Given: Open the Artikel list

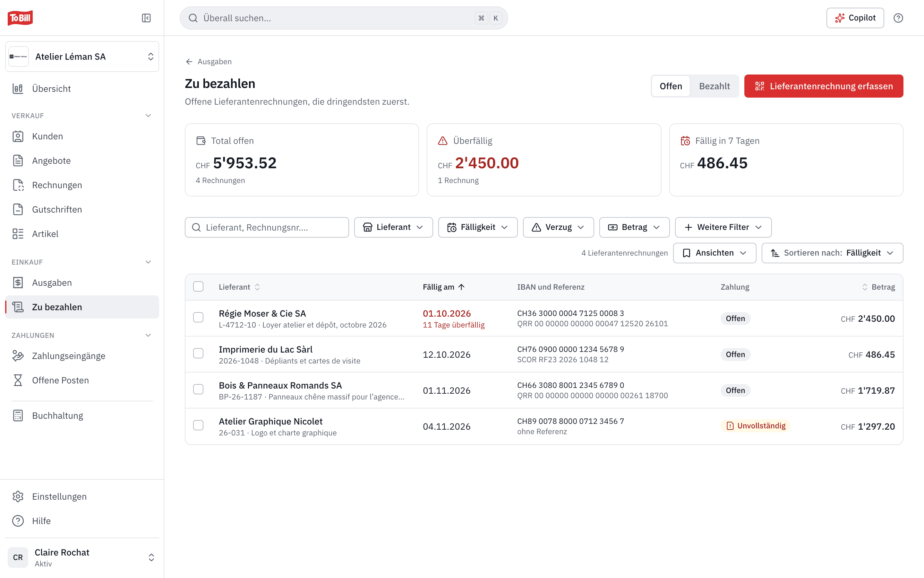Looking at the screenshot, I should pos(82,234).
